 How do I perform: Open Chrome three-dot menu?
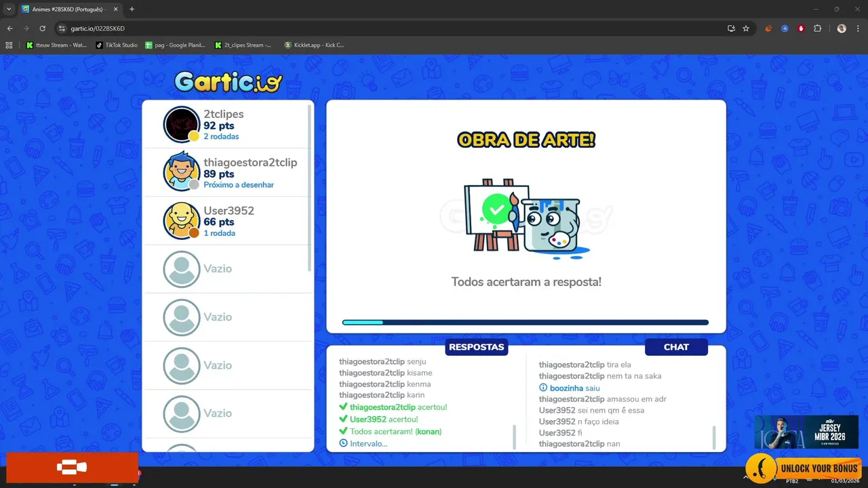[859, 28]
